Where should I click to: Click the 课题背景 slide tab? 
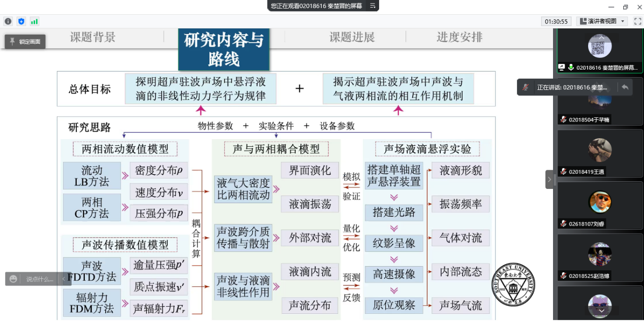pos(93,37)
